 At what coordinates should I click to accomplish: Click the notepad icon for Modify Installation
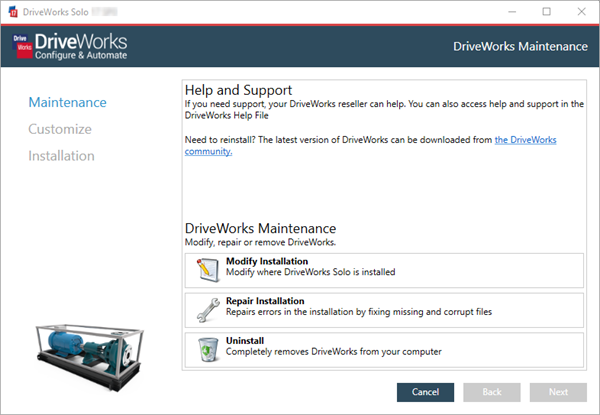click(209, 270)
